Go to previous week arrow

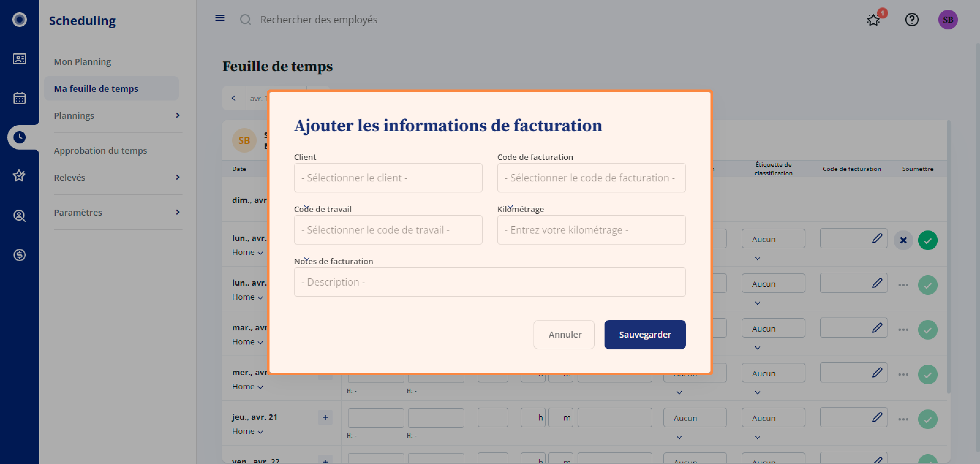pos(234,98)
